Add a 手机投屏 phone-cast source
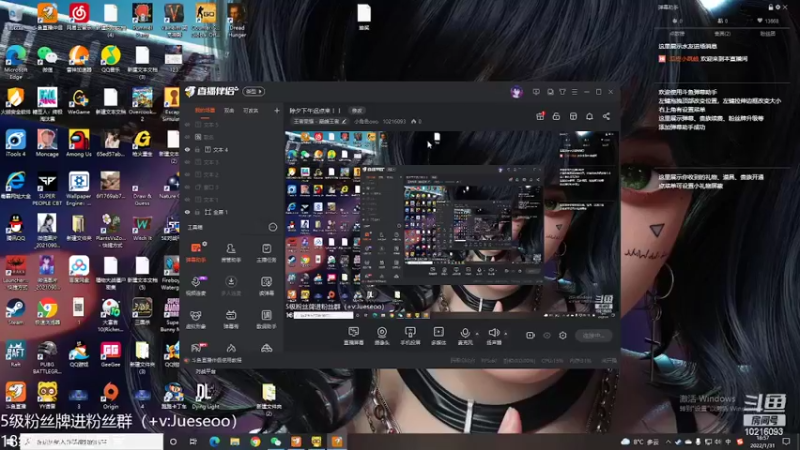 pos(410,336)
